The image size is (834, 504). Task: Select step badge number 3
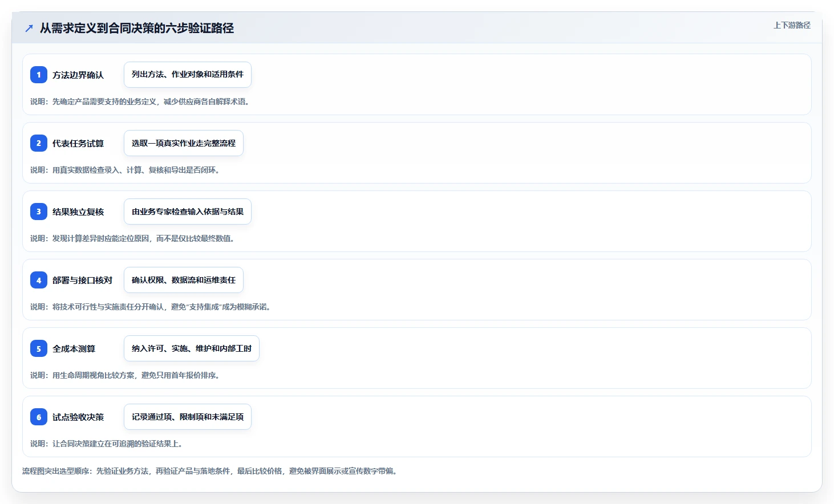click(x=39, y=212)
